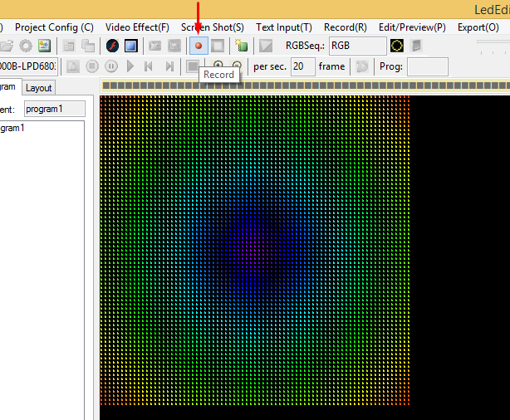Open the Flash video effect icon
Screen dimensions: 510x420
coord(112,46)
